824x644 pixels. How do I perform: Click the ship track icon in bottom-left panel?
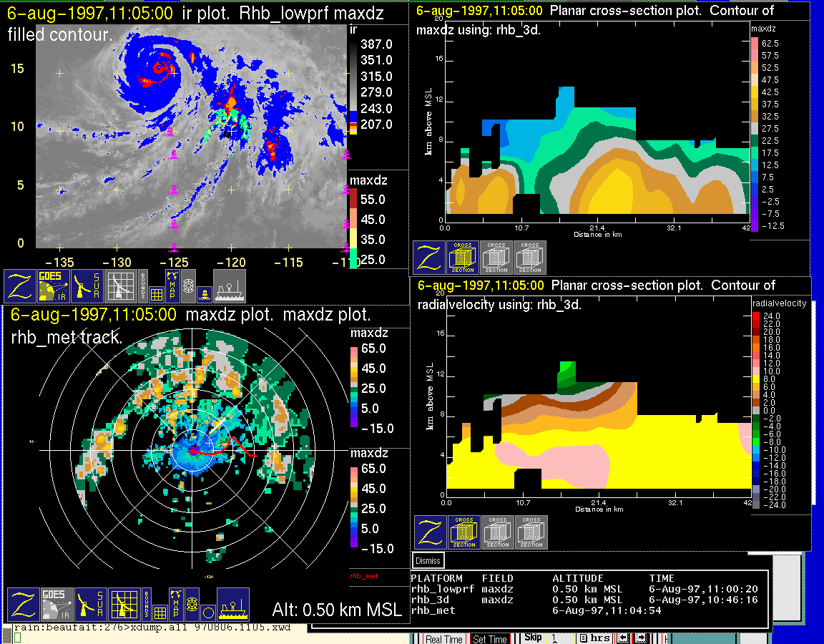(x=232, y=605)
